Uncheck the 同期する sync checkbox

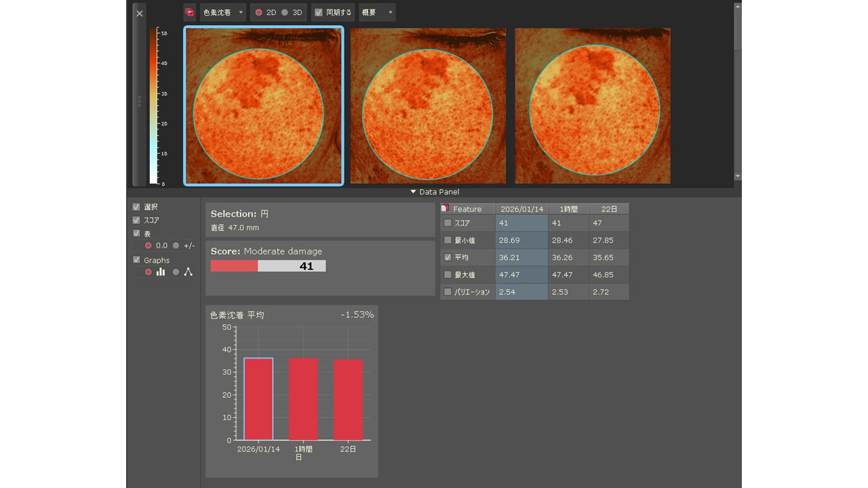click(318, 13)
